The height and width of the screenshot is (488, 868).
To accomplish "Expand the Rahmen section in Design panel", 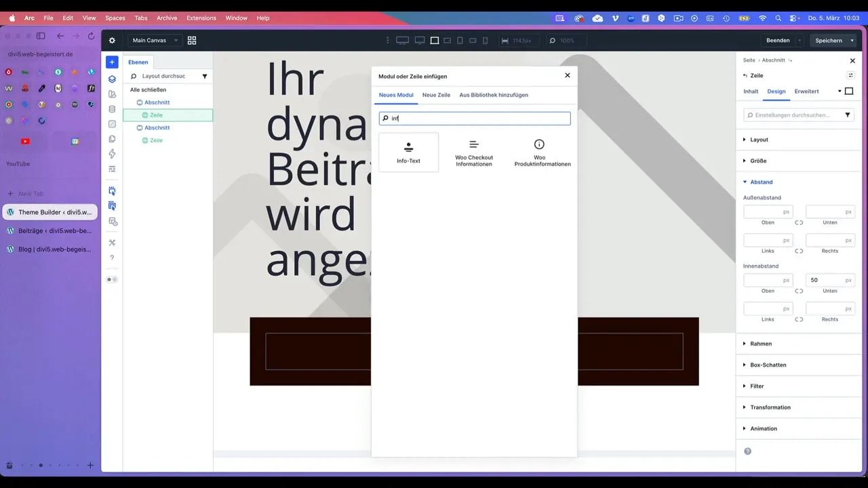I will click(761, 344).
